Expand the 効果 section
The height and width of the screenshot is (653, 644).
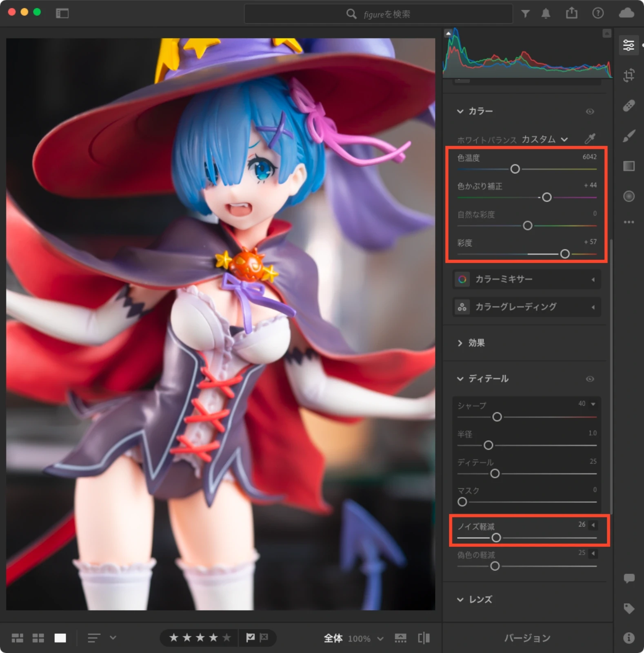pos(460,343)
